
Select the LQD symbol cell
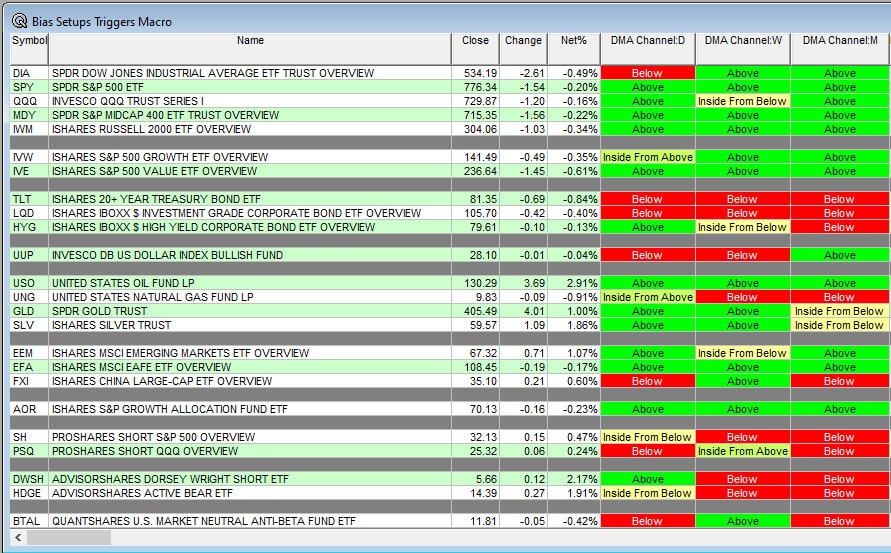point(30,213)
